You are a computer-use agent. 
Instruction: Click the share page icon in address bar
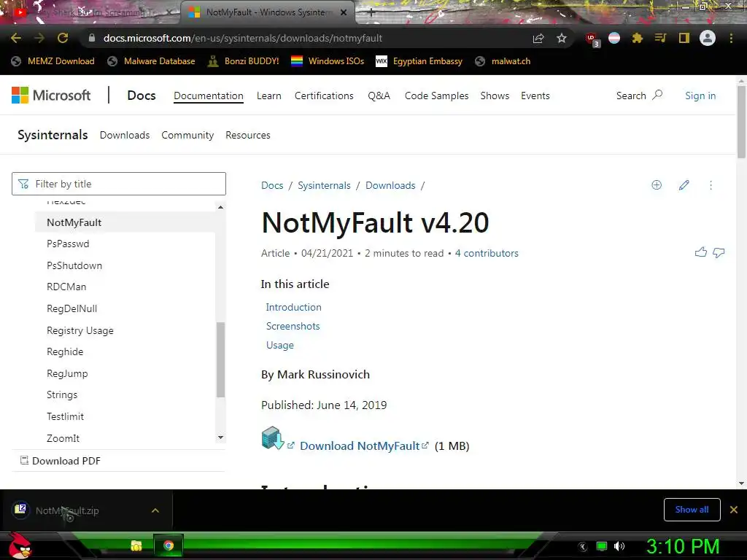(538, 38)
